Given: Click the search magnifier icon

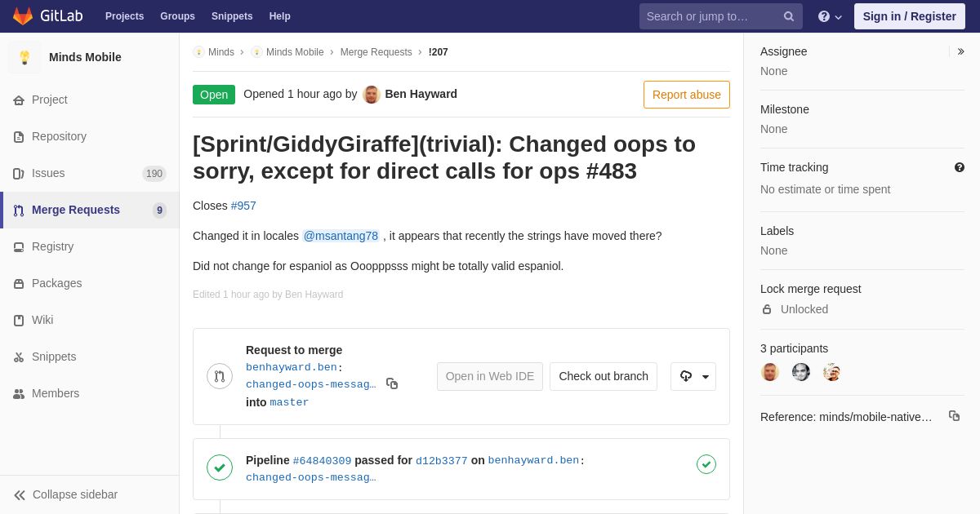Looking at the screenshot, I should pyautogui.click(x=789, y=16).
